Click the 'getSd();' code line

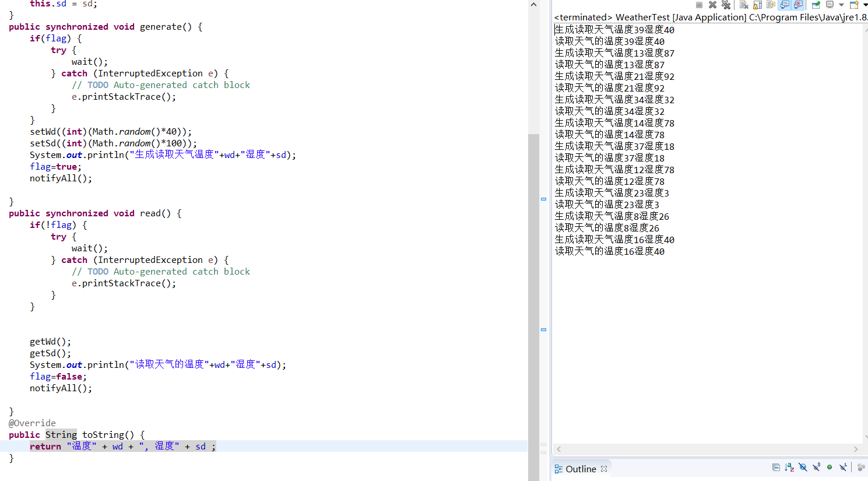pyautogui.click(x=51, y=353)
